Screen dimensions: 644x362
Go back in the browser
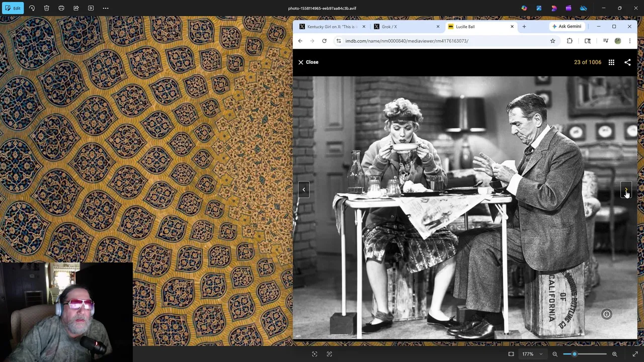(x=300, y=41)
